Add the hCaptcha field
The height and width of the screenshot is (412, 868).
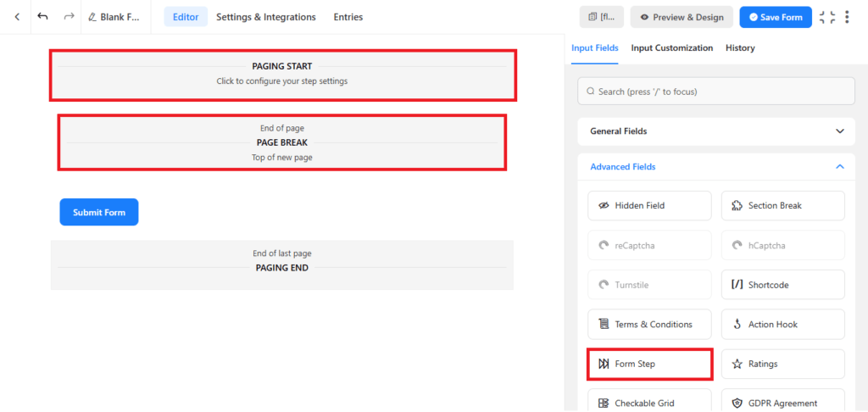[782, 245]
